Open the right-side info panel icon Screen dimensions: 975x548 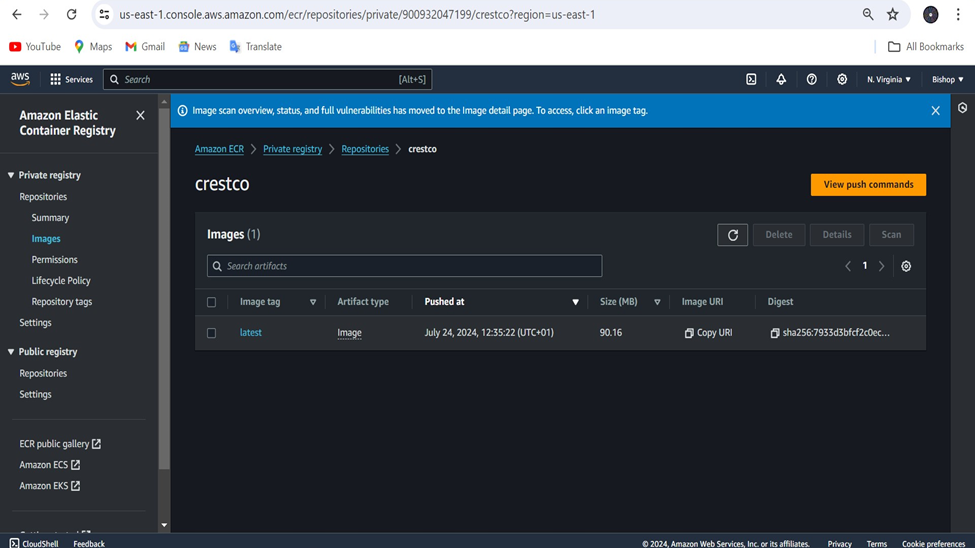963,108
